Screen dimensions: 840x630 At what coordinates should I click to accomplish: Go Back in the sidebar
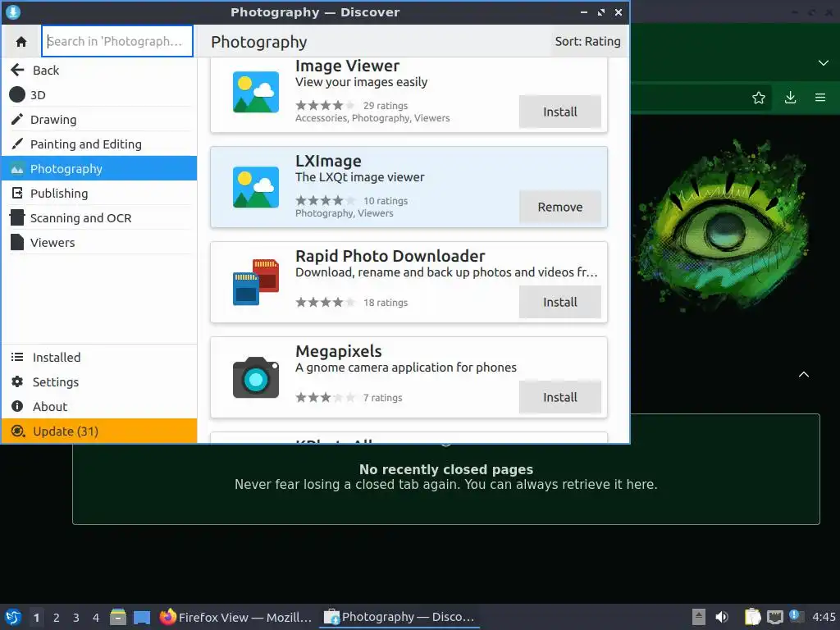(99, 71)
